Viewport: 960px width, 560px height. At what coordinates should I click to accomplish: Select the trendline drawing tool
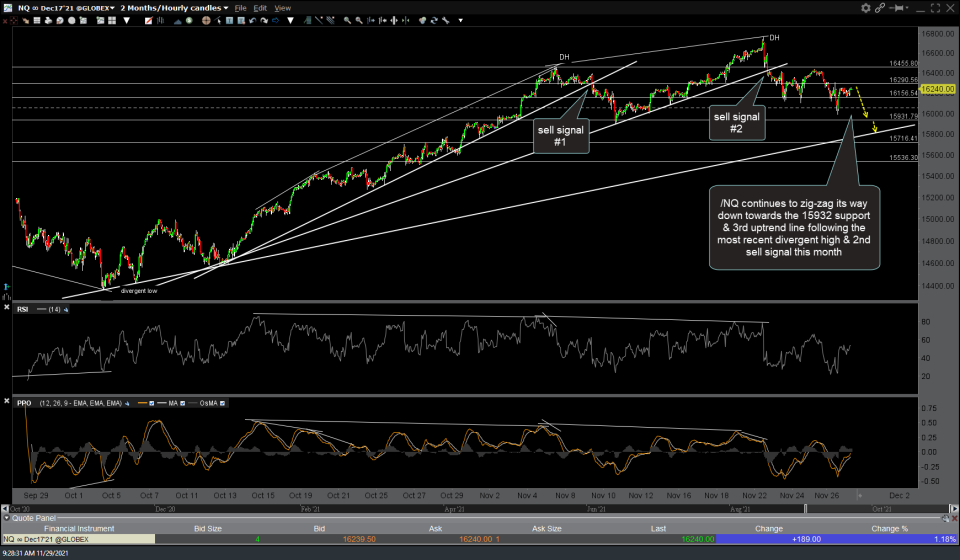pos(319,20)
